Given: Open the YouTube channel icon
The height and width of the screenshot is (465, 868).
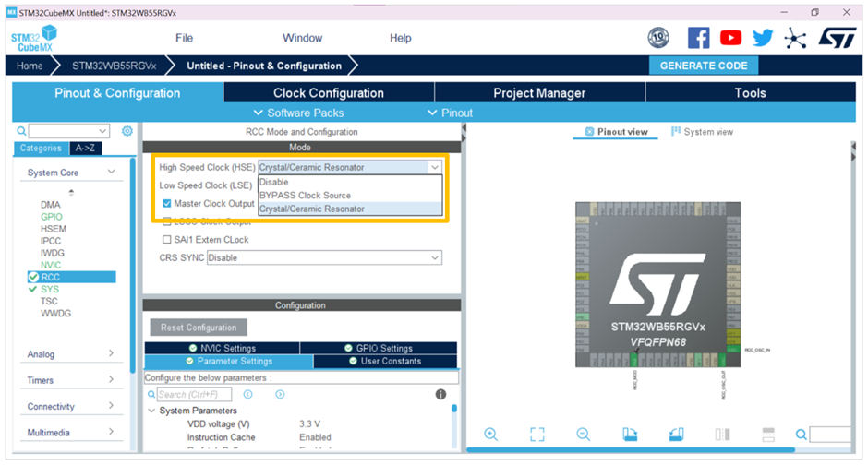Looking at the screenshot, I should 730,38.
